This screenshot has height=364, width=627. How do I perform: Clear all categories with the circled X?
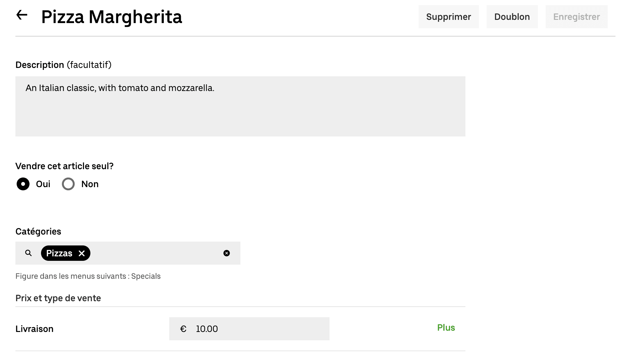pos(227,253)
